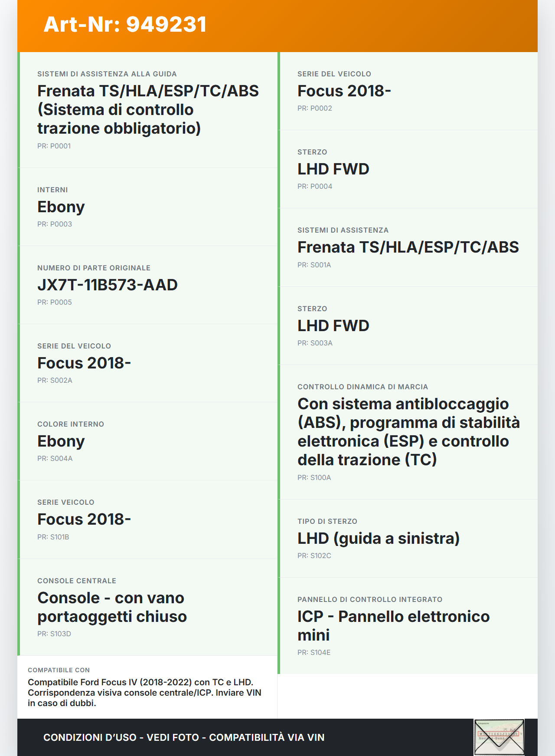Click the envelope VIN document image
The image size is (555, 756).
(x=499, y=737)
